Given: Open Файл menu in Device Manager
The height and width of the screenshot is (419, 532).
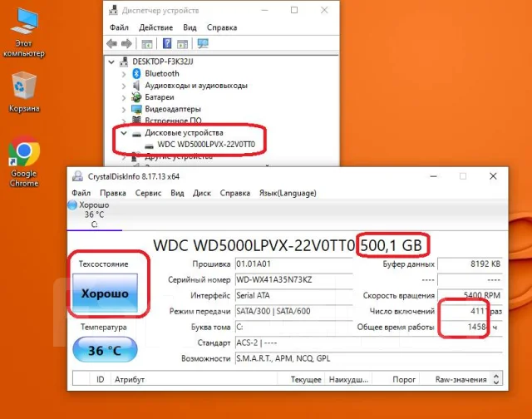Looking at the screenshot, I should click(x=119, y=27).
